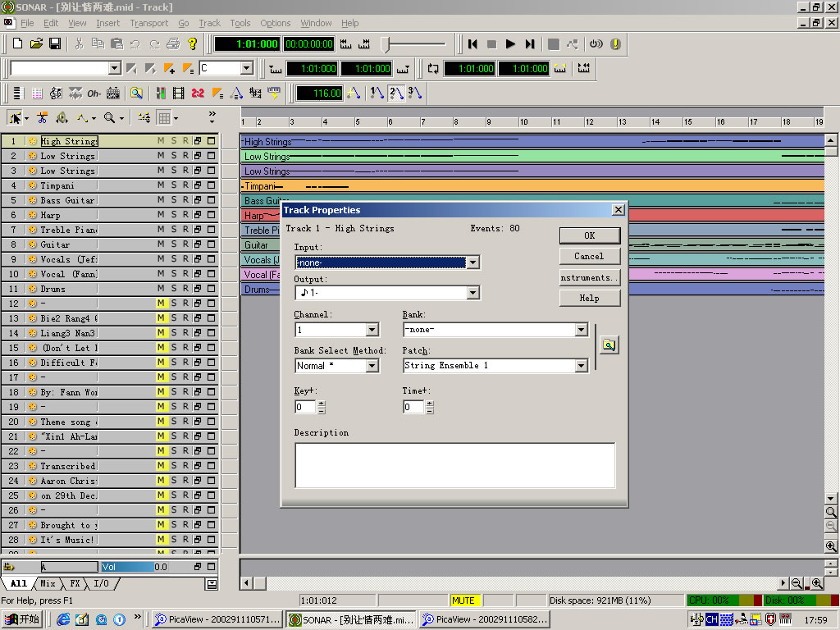840x630 pixels.
Task: Click the tempo value 116.00 field
Action: 320,94
